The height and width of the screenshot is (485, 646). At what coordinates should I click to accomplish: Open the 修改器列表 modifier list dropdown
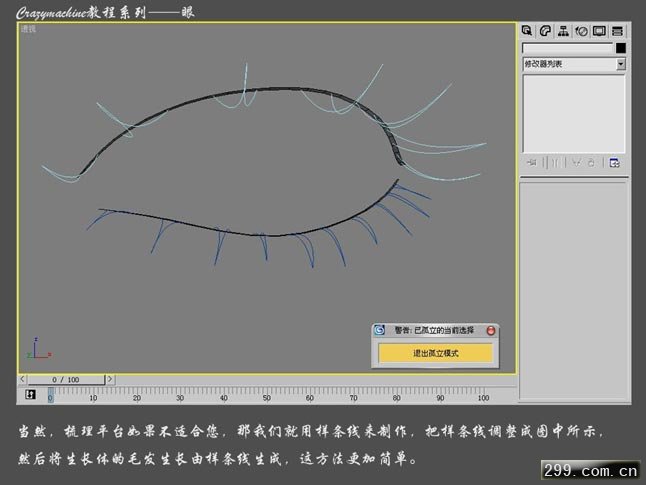click(x=574, y=64)
